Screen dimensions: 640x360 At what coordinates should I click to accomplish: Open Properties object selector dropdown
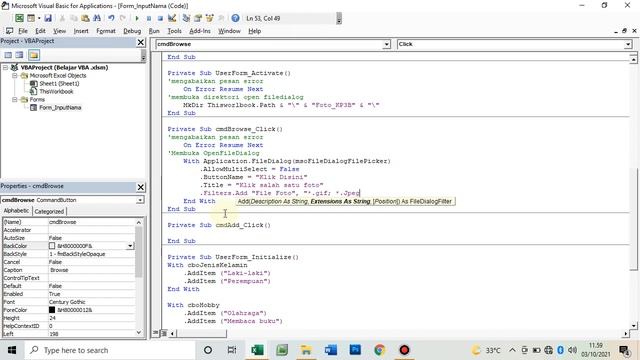coord(140,200)
